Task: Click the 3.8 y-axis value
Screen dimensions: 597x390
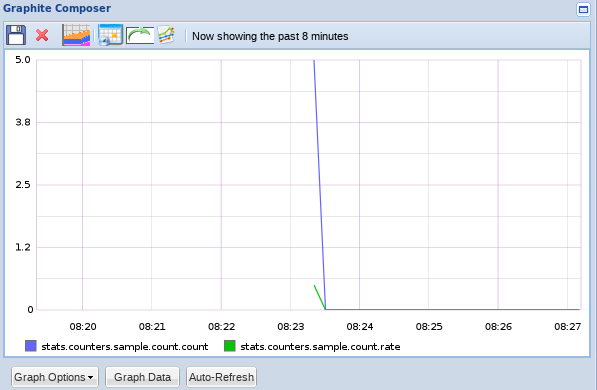Action: pos(23,122)
